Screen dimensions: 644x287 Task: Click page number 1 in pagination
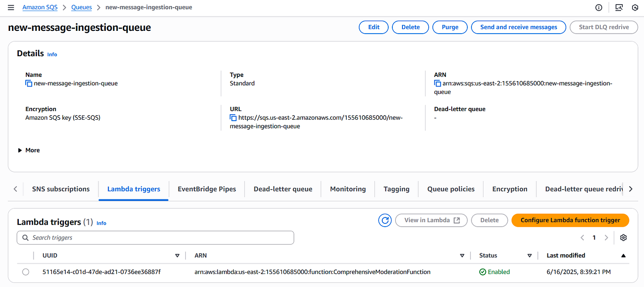[594, 238]
